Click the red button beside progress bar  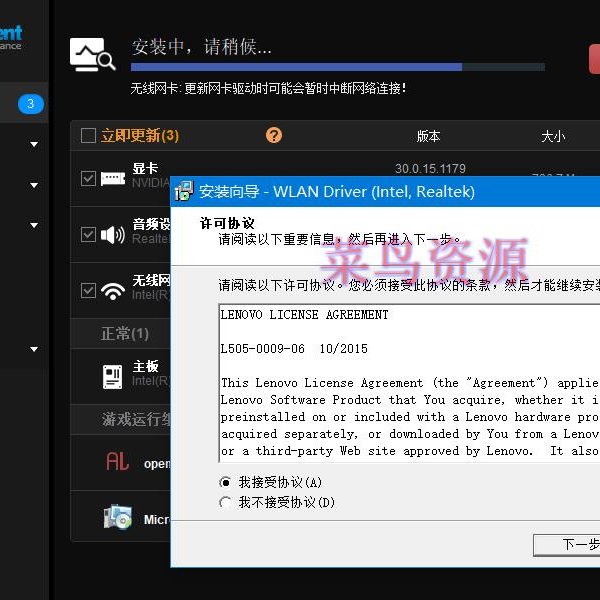tap(594, 59)
